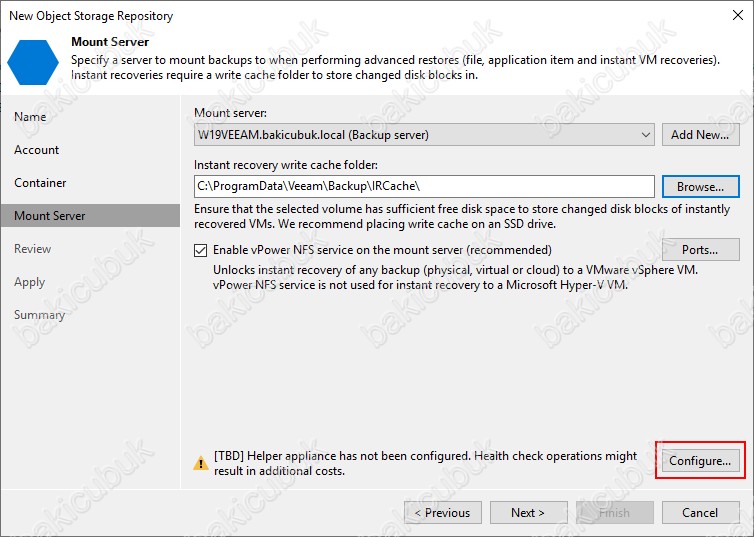Open the Ports... settings button
Screen dimensions: 754x537
(x=701, y=250)
